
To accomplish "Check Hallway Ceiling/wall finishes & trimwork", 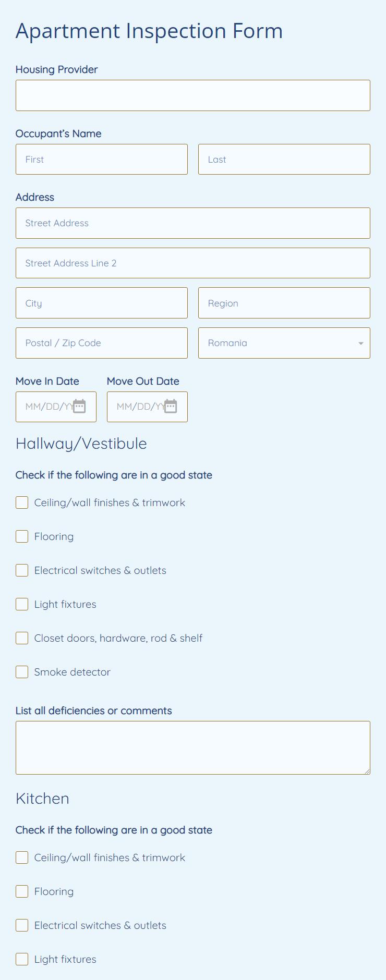I will (22, 503).
